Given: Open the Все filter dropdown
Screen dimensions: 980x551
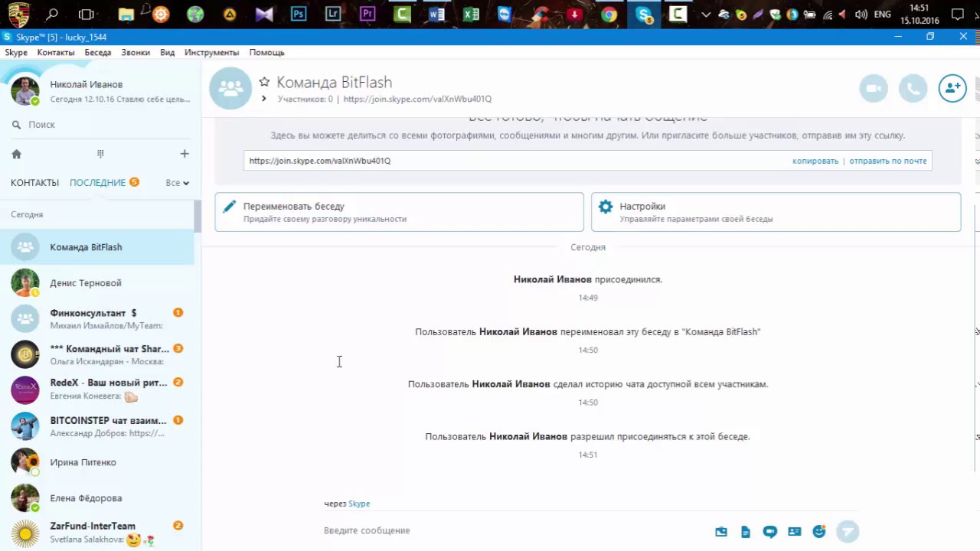Looking at the screenshot, I should pyautogui.click(x=177, y=183).
